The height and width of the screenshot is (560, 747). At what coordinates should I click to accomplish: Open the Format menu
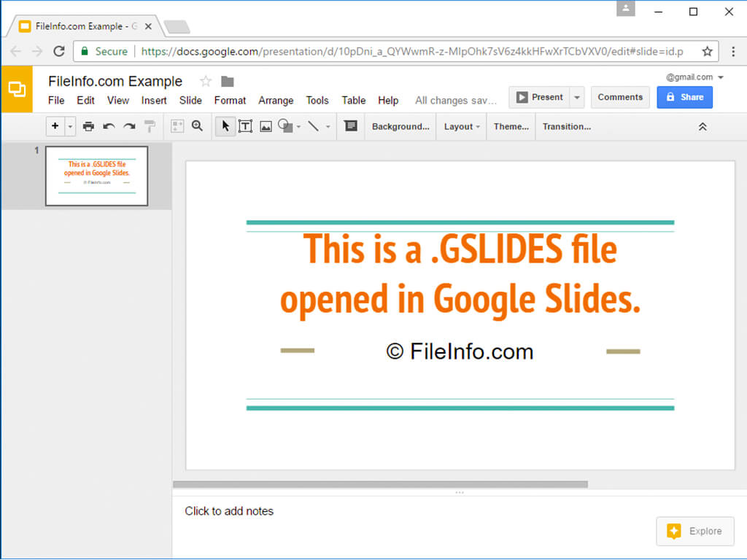230,101
